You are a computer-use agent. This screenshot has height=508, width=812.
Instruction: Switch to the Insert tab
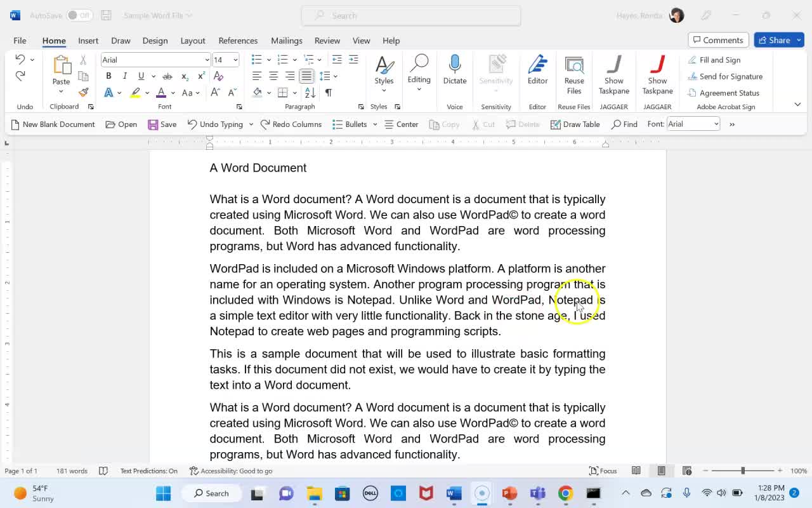coord(88,41)
